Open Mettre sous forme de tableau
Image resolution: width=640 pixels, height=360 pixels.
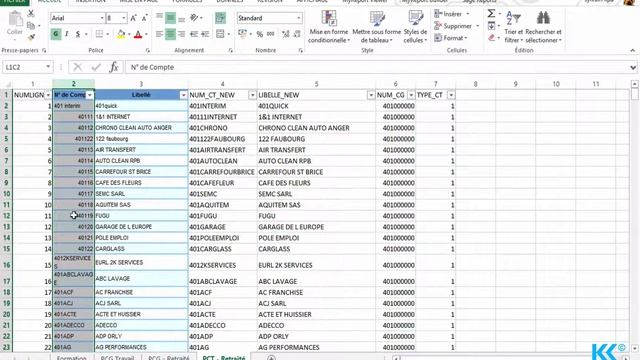(376, 27)
